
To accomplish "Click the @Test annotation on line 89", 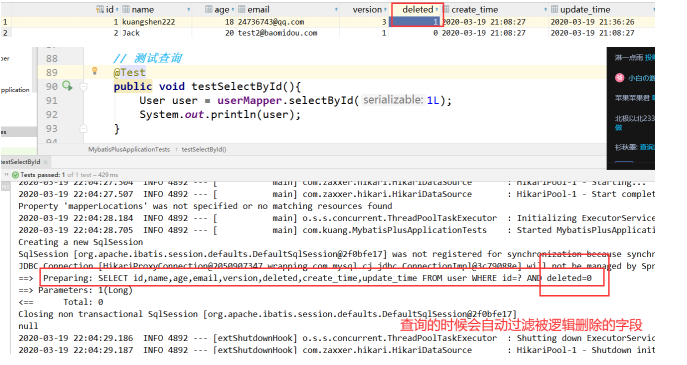I will click(129, 72).
